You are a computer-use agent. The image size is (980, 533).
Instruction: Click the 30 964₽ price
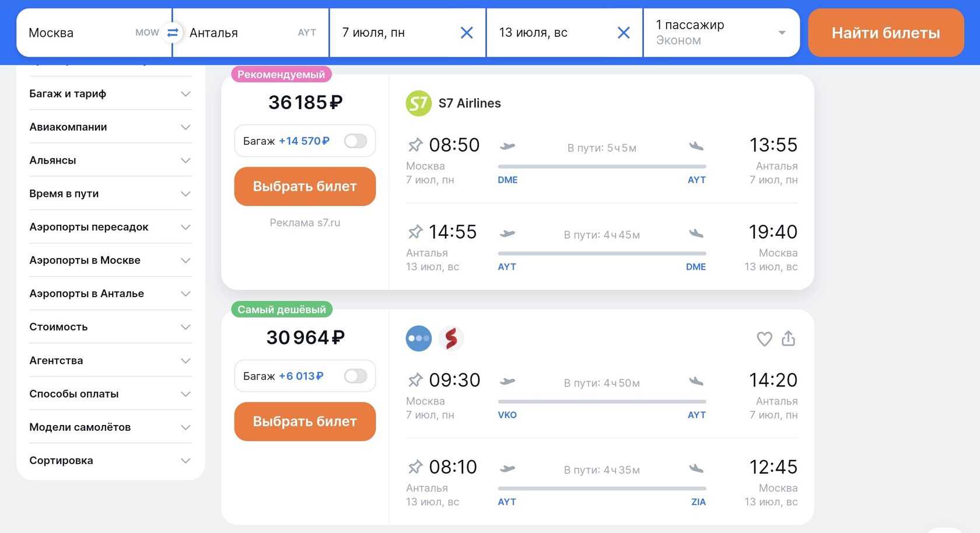tap(305, 337)
